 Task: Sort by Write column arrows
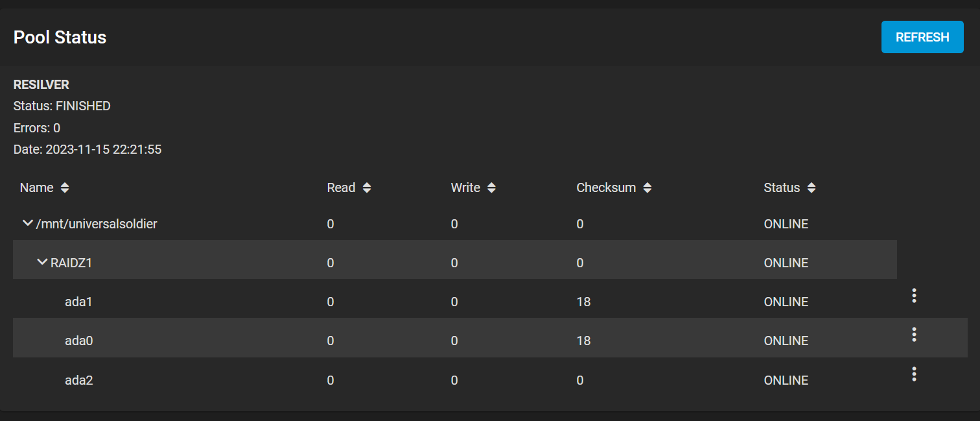(x=491, y=188)
